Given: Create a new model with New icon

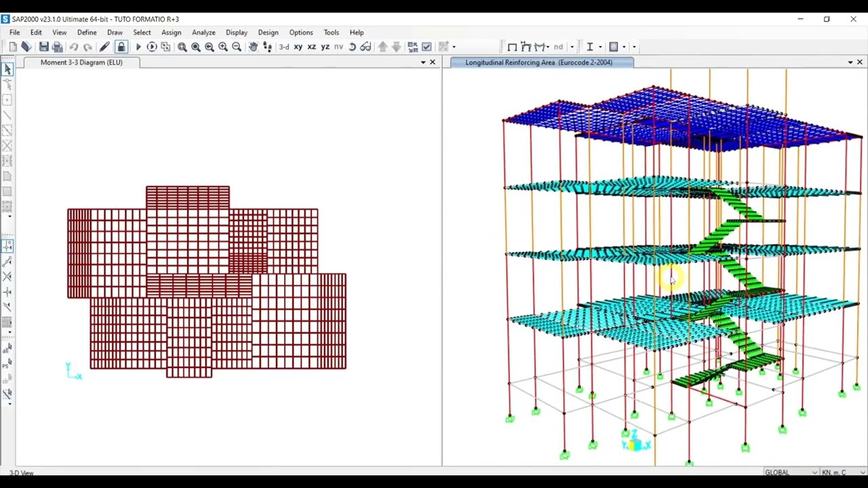Looking at the screenshot, I should click(13, 47).
